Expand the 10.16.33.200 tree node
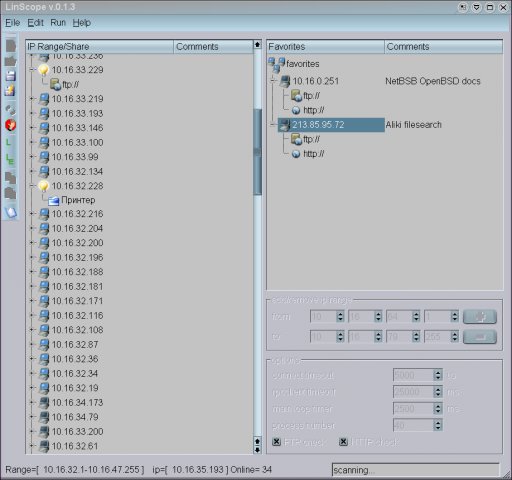 click(x=32, y=432)
